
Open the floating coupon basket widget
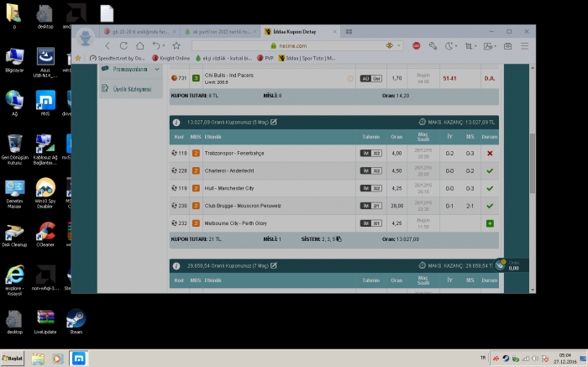click(x=511, y=265)
